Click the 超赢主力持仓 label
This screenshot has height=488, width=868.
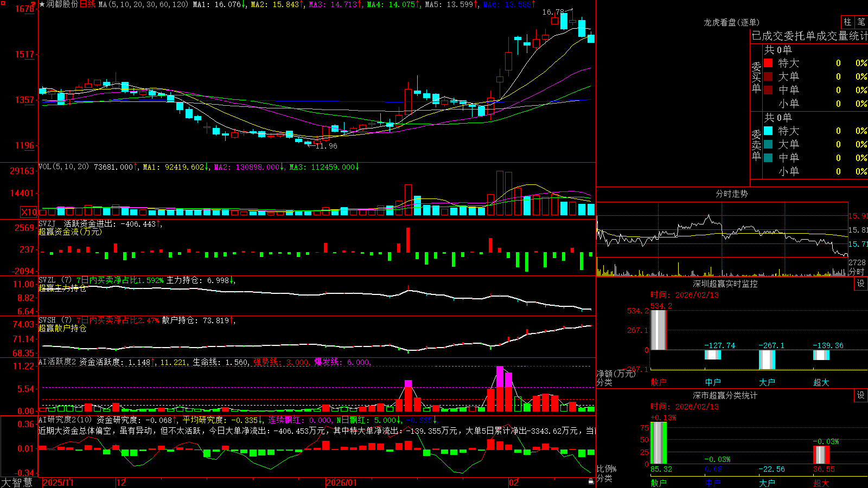pos(62,288)
